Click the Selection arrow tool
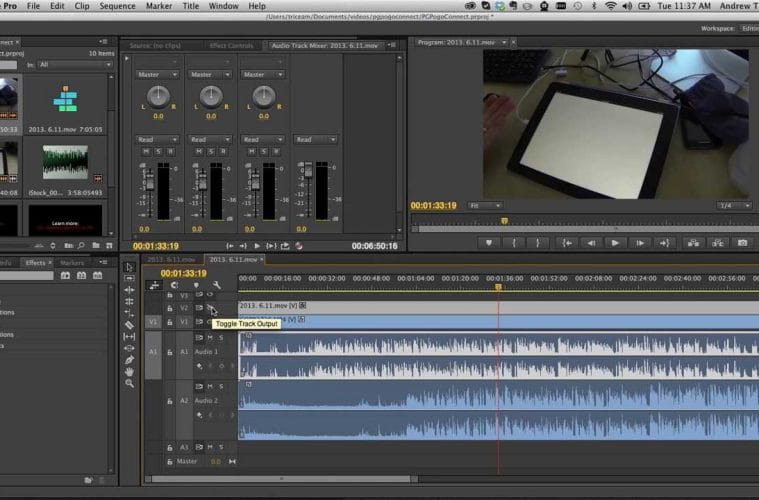 click(x=129, y=267)
